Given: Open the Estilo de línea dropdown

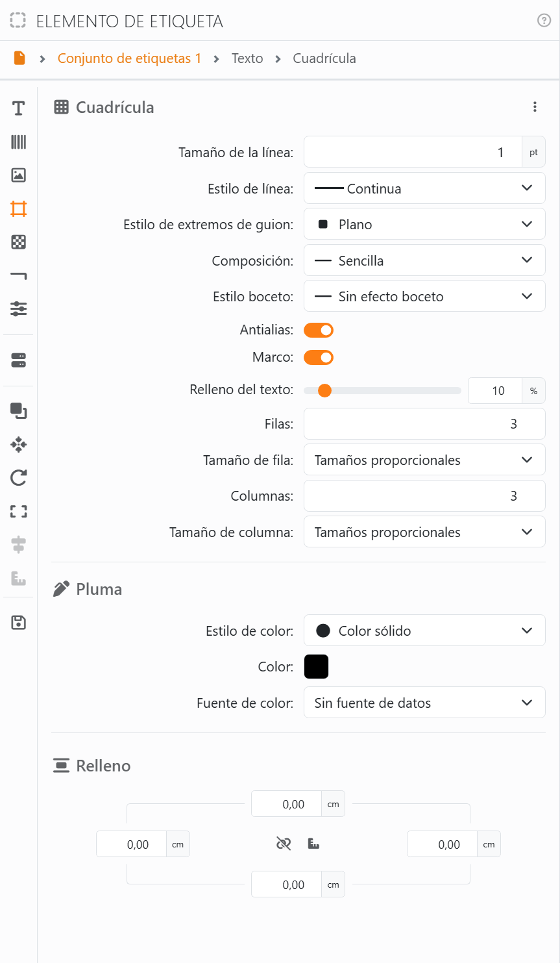Looking at the screenshot, I should pyautogui.click(x=424, y=188).
